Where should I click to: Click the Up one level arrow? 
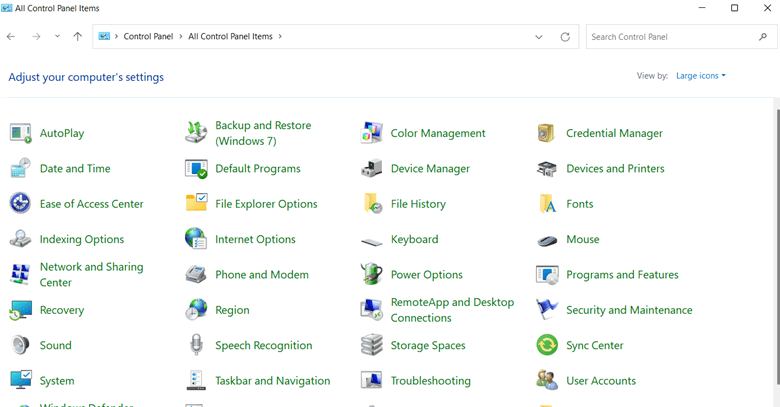coord(78,37)
